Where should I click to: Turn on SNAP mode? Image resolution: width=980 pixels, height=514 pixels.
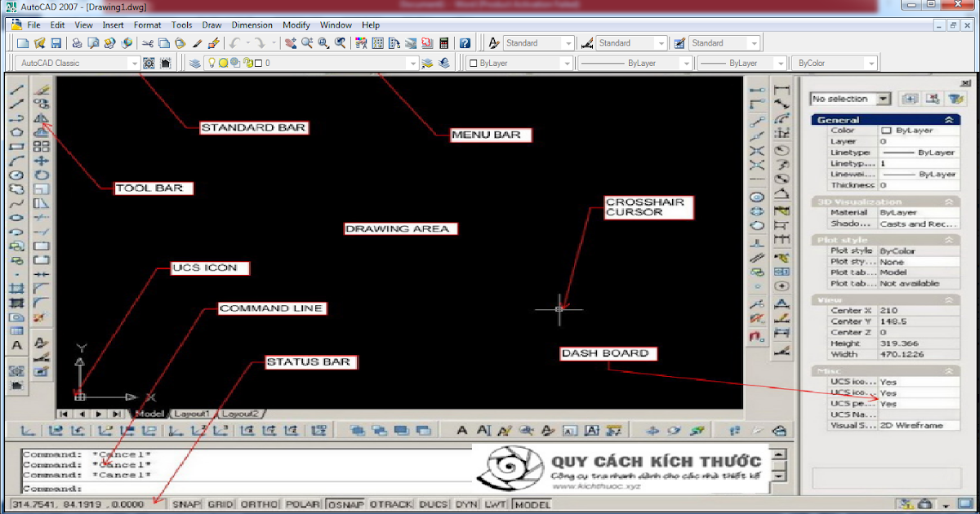pyautogui.click(x=185, y=504)
